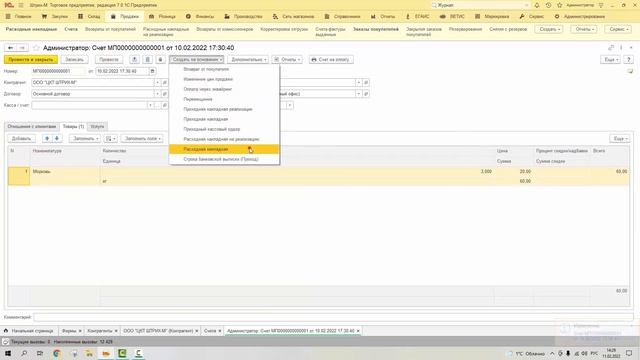The height and width of the screenshot is (360, 640).
Task: Open Расходные накладные link
Action: (31, 29)
